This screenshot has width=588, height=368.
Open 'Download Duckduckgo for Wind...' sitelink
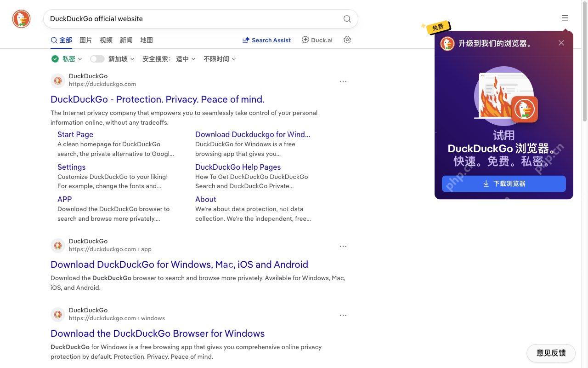pos(253,134)
